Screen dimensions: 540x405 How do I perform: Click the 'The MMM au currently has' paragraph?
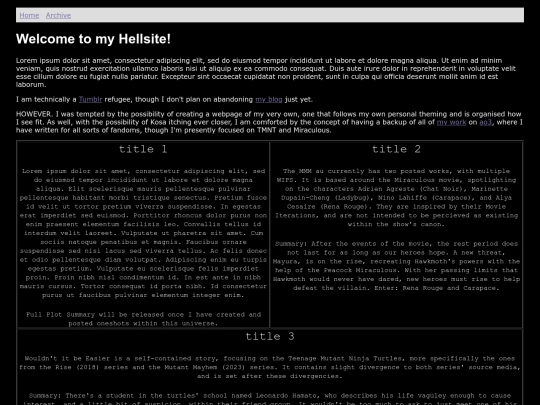(x=396, y=198)
